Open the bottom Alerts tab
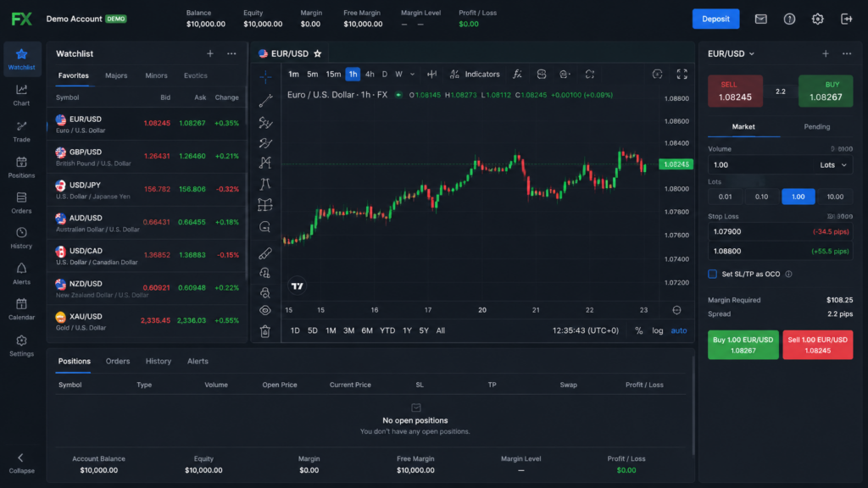The width and height of the screenshot is (868, 488). click(x=198, y=361)
